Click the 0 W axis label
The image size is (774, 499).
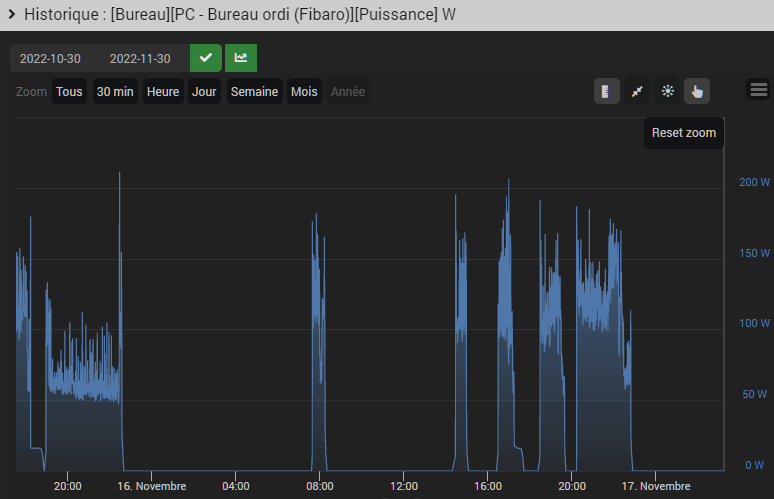pyautogui.click(x=754, y=465)
